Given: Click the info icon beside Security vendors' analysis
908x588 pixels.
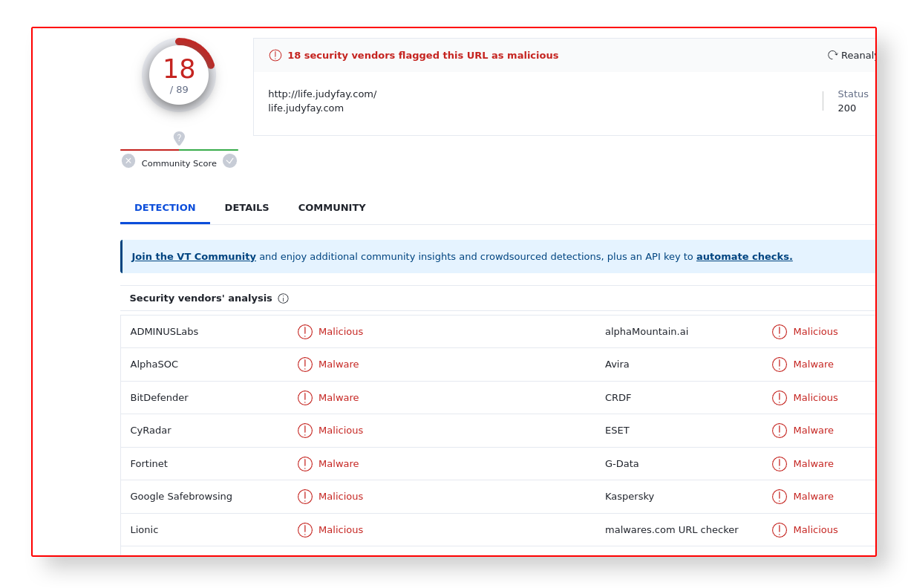Looking at the screenshot, I should coord(283,298).
